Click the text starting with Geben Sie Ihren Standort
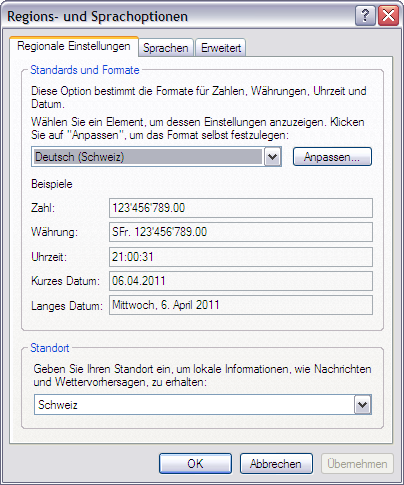The width and height of the screenshot is (404, 485). click(202, 375)
